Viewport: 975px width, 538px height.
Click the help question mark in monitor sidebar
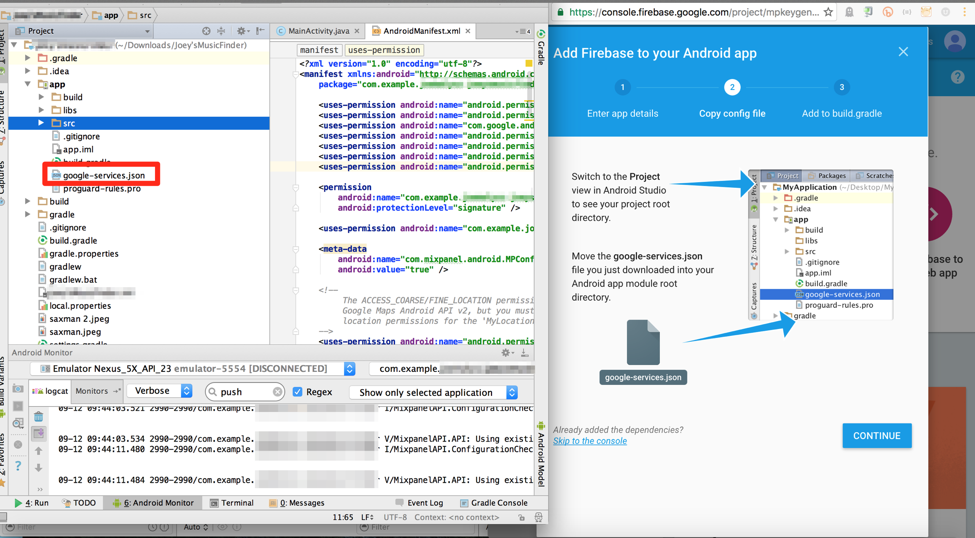[x=18, y=467]
